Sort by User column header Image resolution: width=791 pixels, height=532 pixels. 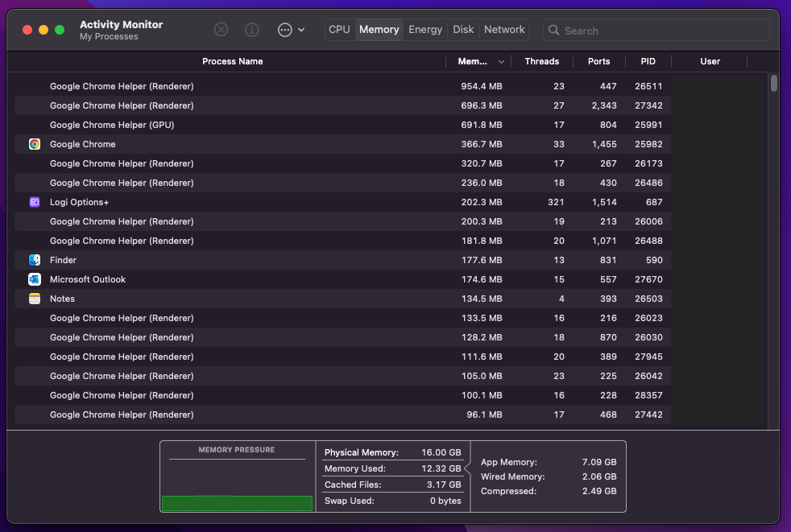coord(710,61)
